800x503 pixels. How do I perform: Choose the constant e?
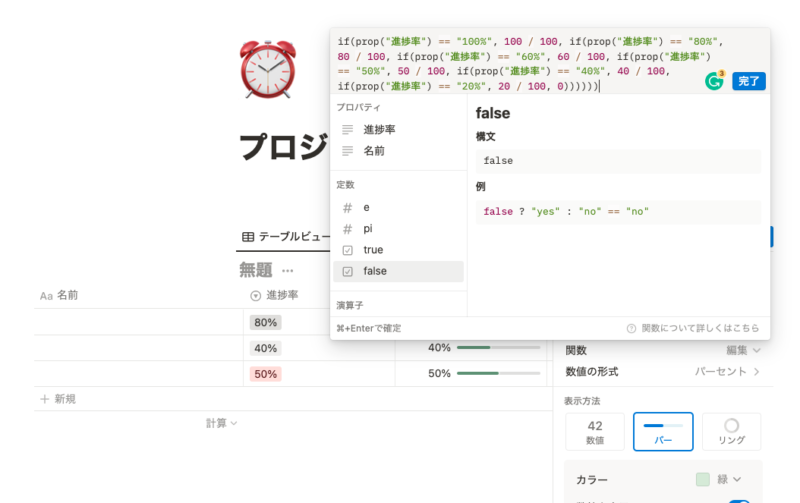[x=398, y=208]
